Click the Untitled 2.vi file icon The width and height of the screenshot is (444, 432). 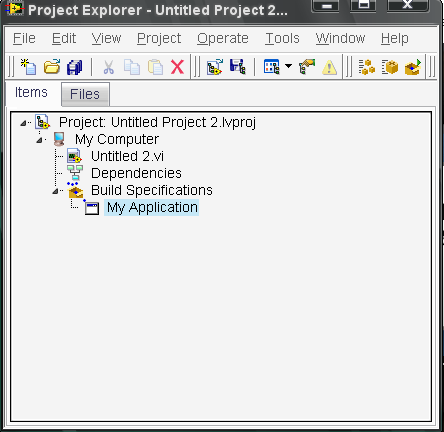[x=74, y=156]
